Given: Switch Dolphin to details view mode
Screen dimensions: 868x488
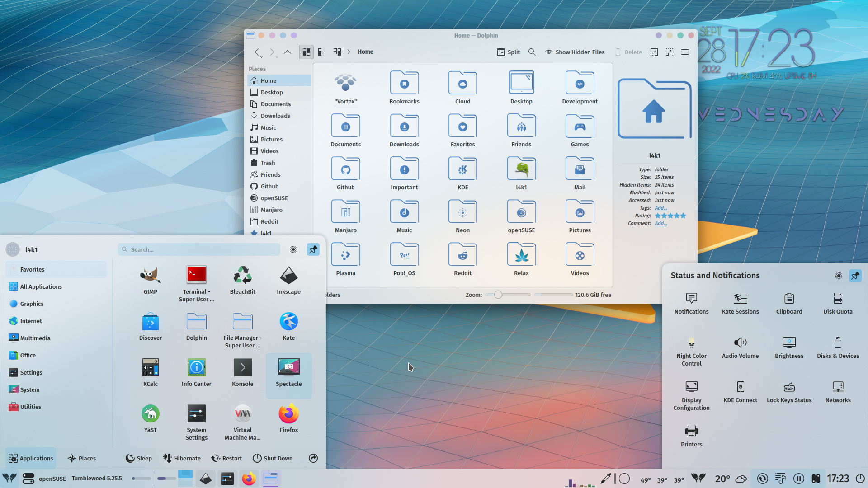Looking at the screenshot, I should tap(321, 52).
